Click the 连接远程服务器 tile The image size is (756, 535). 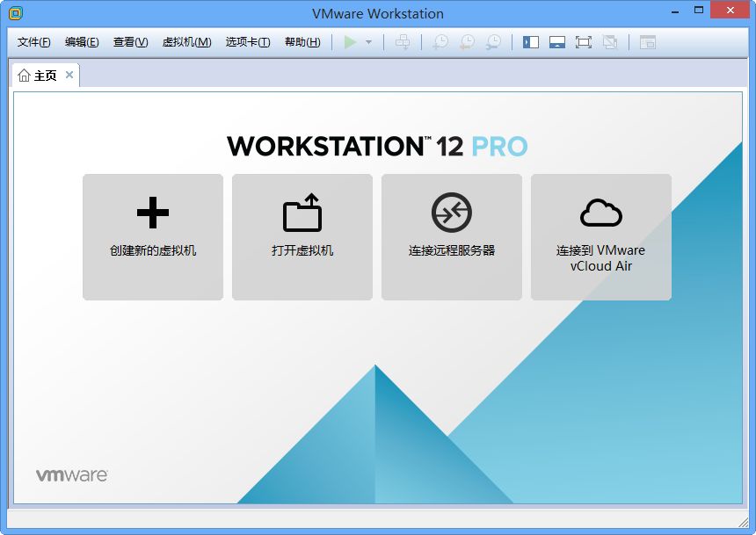point(452,237)
